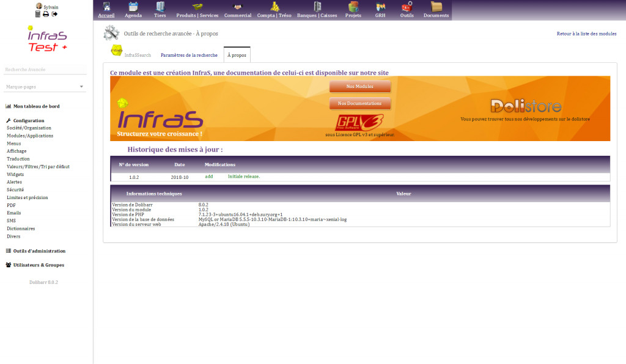
Task: Open the Traduction settings entry
Action: [18, 159]
